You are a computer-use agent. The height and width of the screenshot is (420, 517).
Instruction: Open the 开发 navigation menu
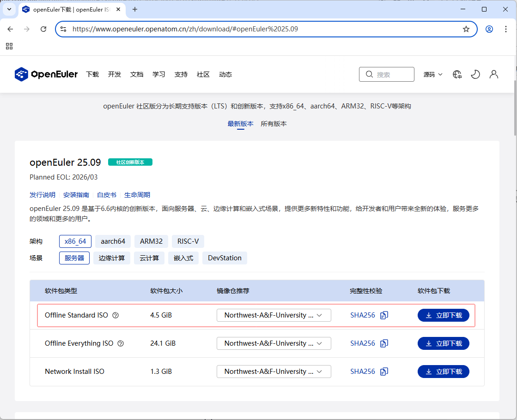115,74
